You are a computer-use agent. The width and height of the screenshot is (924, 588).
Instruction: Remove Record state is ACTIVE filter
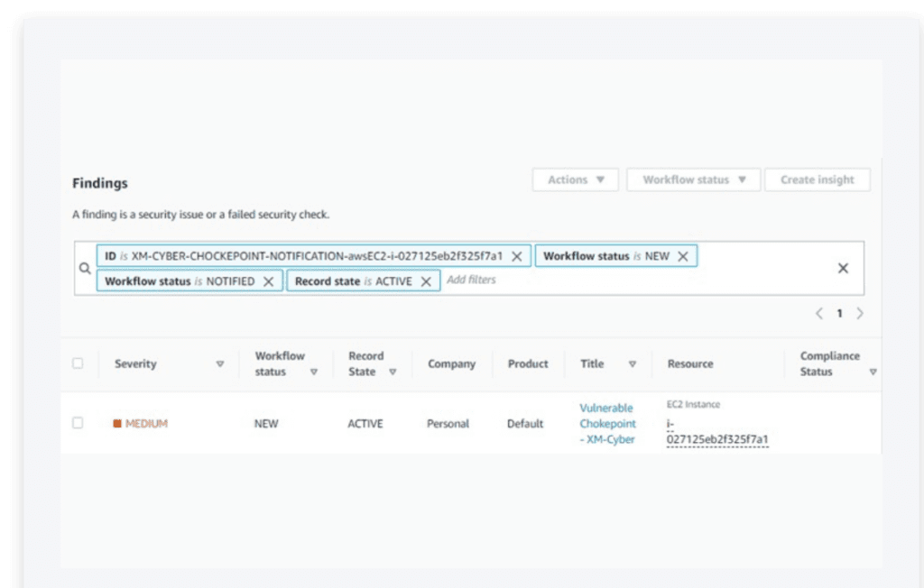(x=426, y=281)
